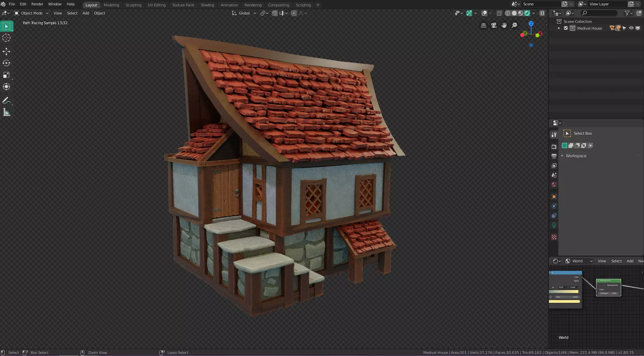Click the hand pan view icon
Image resolution: width=644 pixels, height=356 pixels.
[x=504, y=25]
